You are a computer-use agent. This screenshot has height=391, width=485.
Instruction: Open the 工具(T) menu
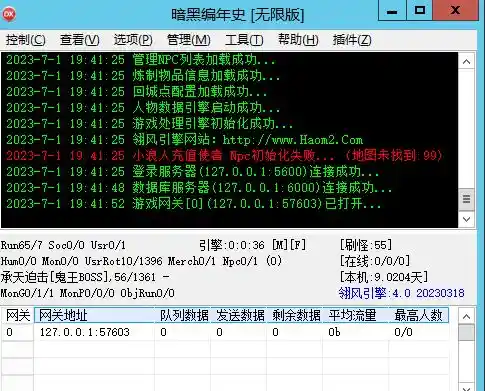[x=244, y=40]
